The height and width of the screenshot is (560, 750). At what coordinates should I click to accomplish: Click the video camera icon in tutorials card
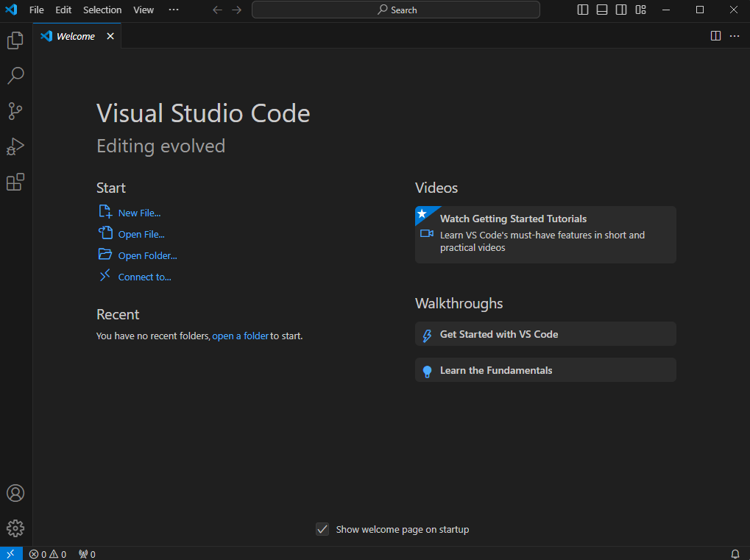[x=427, y=234]
